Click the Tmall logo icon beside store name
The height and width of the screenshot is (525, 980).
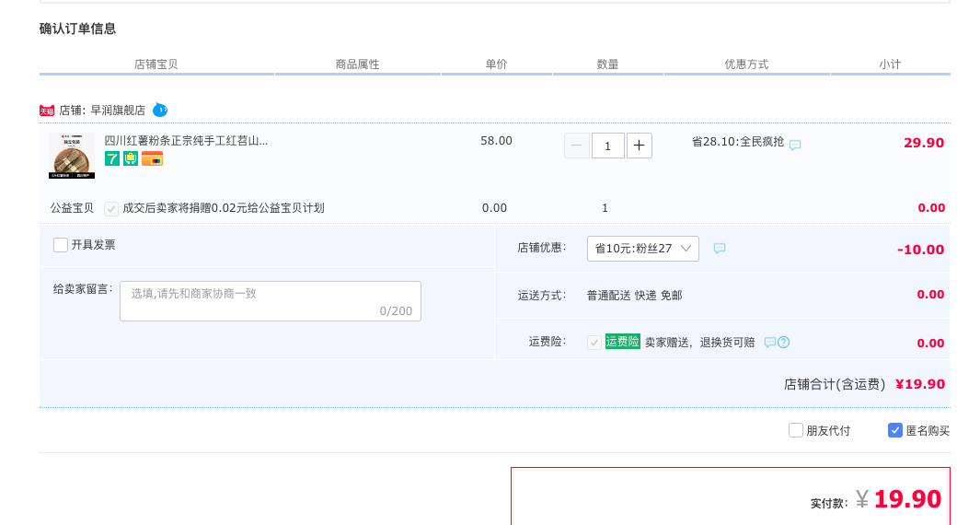coord(47,111)
